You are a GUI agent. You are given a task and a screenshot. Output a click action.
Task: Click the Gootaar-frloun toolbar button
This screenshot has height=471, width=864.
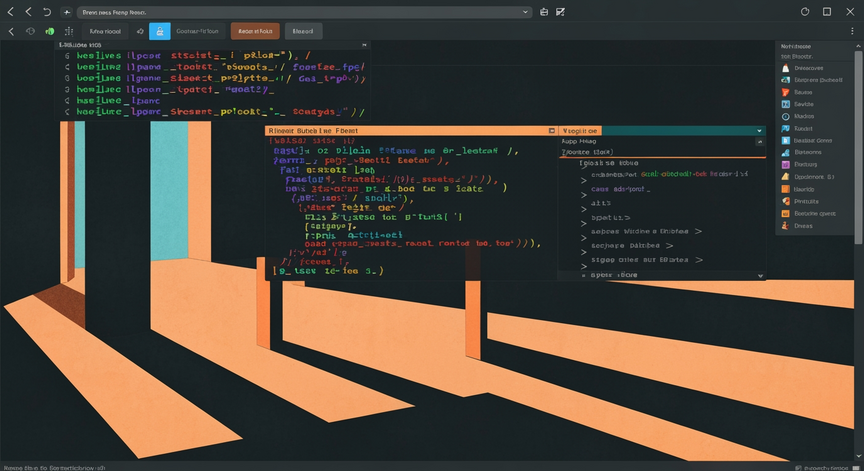[197, 31]
